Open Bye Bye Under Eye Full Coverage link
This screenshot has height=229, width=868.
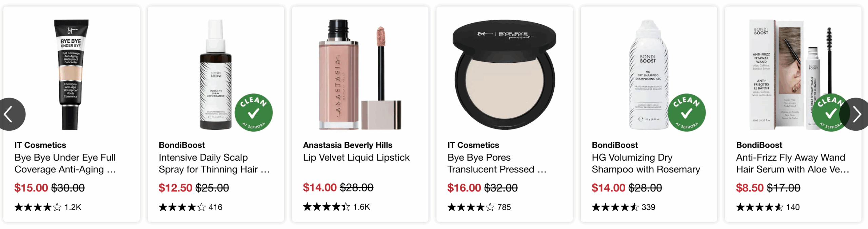(x=65, y=163)
